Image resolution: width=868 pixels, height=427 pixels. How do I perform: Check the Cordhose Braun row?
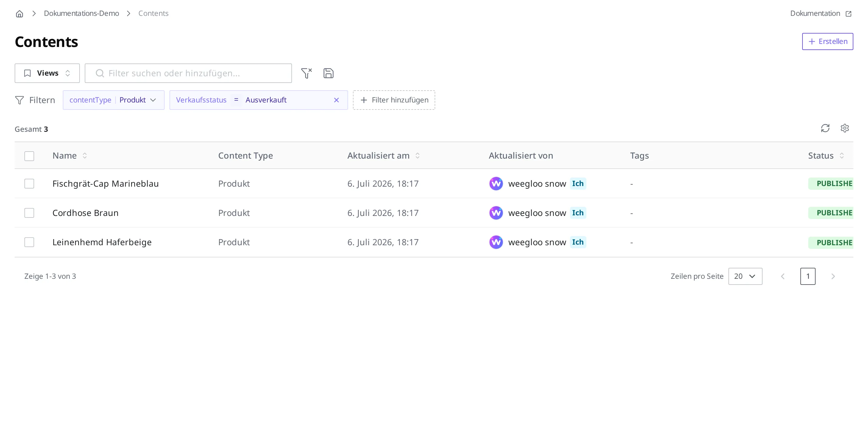click(x=29, y=213)
